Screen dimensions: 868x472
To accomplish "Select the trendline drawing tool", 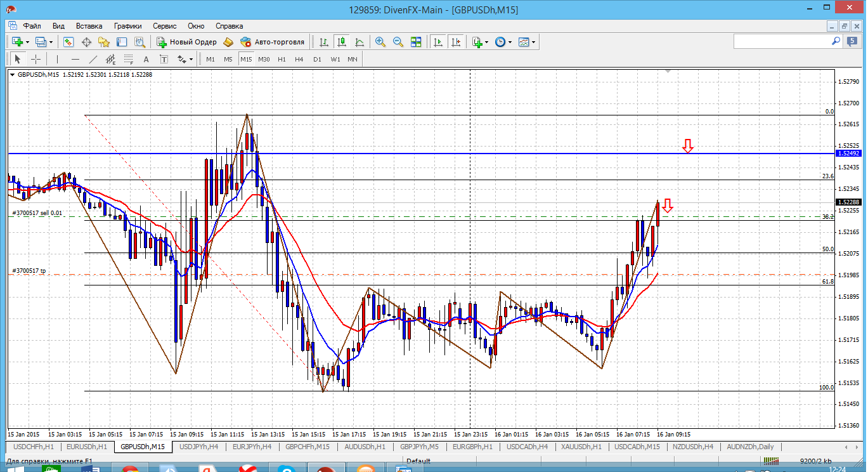I will click(x=93, y=59).
